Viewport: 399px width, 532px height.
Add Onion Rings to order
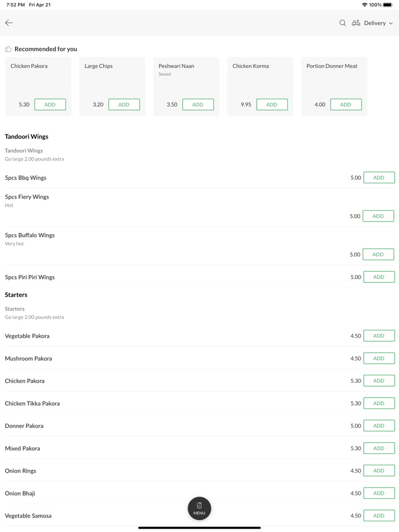click(378, 470)
